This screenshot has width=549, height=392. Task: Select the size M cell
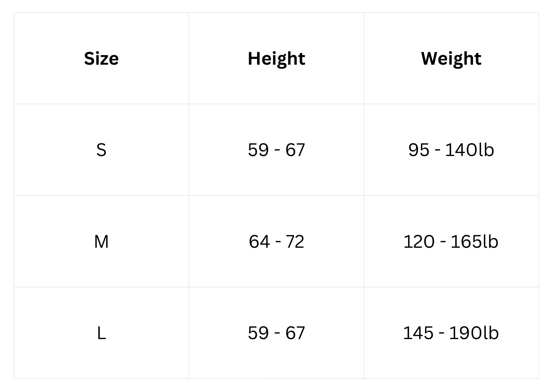point(101,241)
